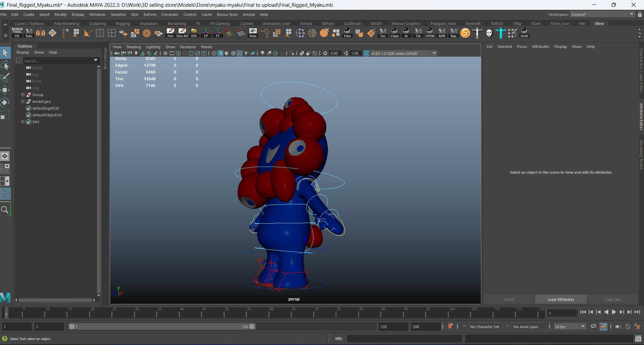This screenshot has width=644, height=345.
Task: Run the Tube python shelf script
Action: (x=347, y=33)
